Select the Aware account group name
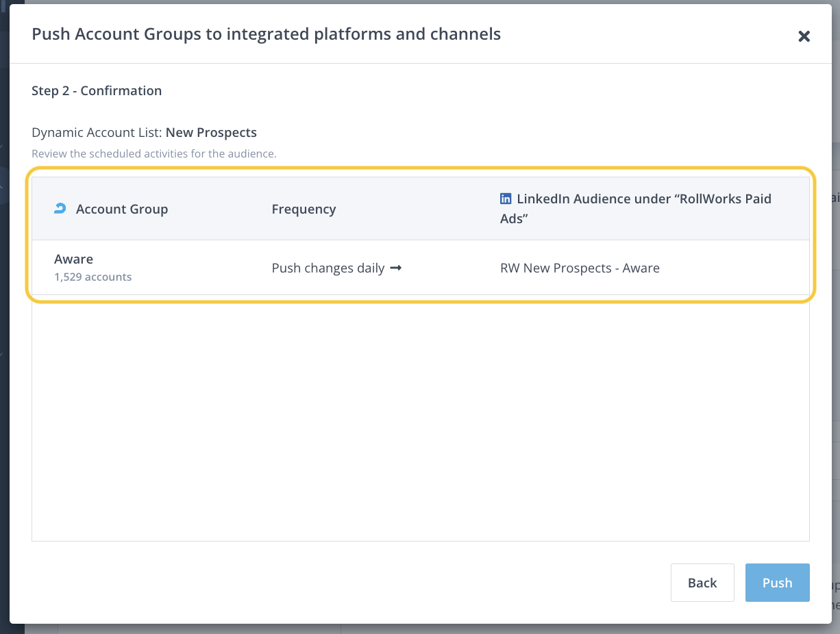840x634 pixels. 74,259
